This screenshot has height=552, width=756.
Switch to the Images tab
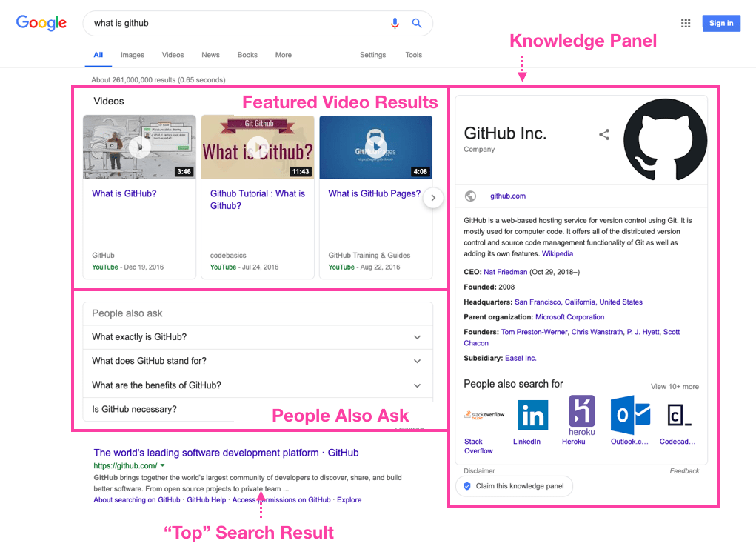(133, 55)
